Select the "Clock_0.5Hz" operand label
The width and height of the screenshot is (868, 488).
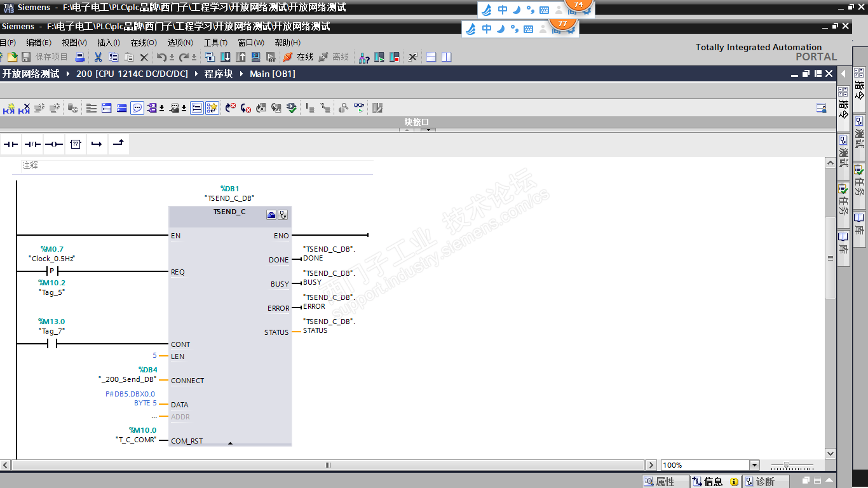(x=52, y=259)
